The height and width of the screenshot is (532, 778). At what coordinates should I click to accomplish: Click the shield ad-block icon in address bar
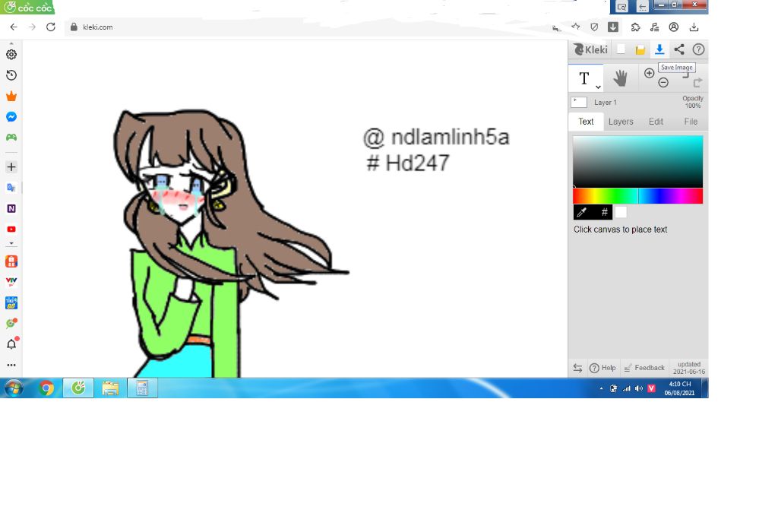point(594,27)
